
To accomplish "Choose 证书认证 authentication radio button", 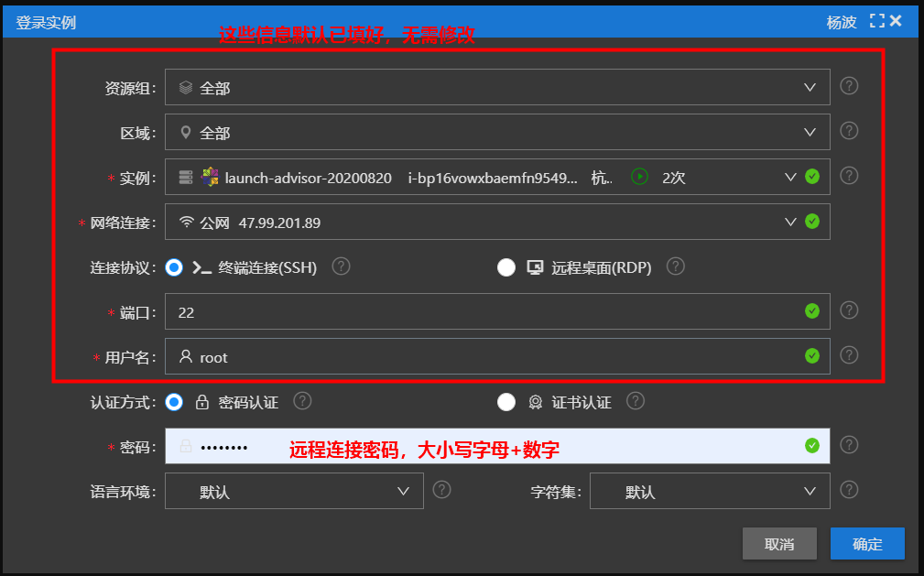I will click(x=506, y=402).
